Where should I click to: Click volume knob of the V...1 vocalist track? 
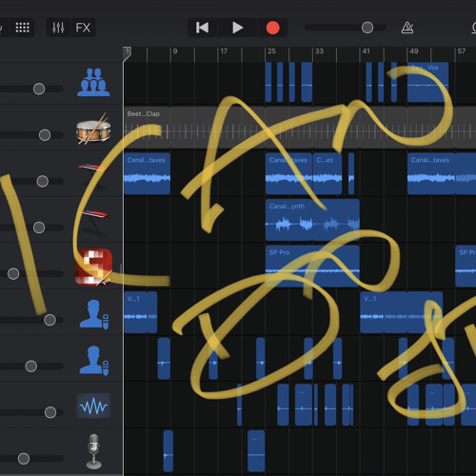coord(50,320)
